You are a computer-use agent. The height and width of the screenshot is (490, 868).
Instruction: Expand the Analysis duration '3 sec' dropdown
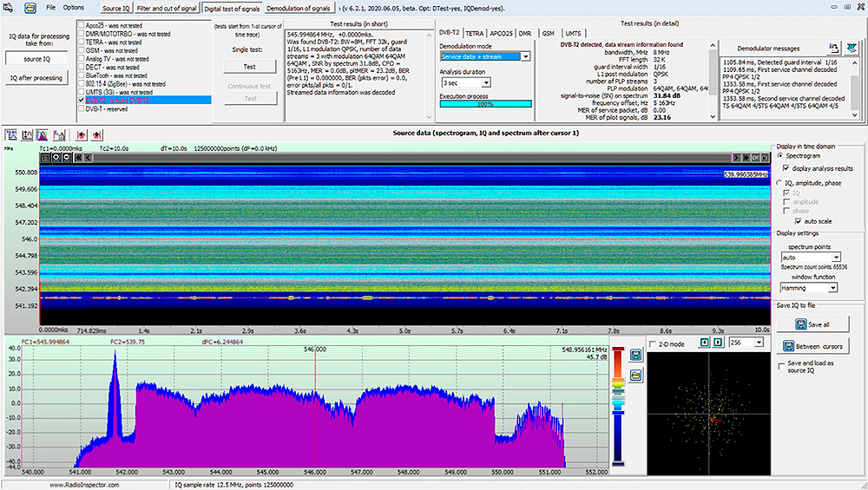484,82
